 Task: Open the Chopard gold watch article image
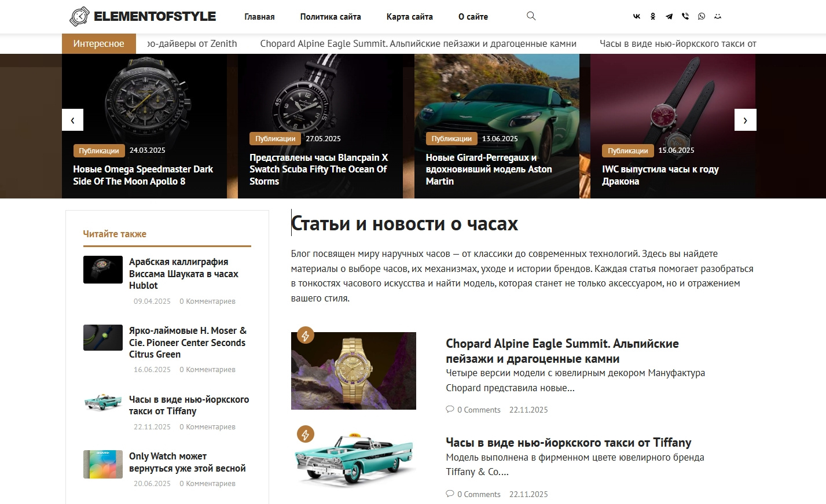tap(354, 371)
